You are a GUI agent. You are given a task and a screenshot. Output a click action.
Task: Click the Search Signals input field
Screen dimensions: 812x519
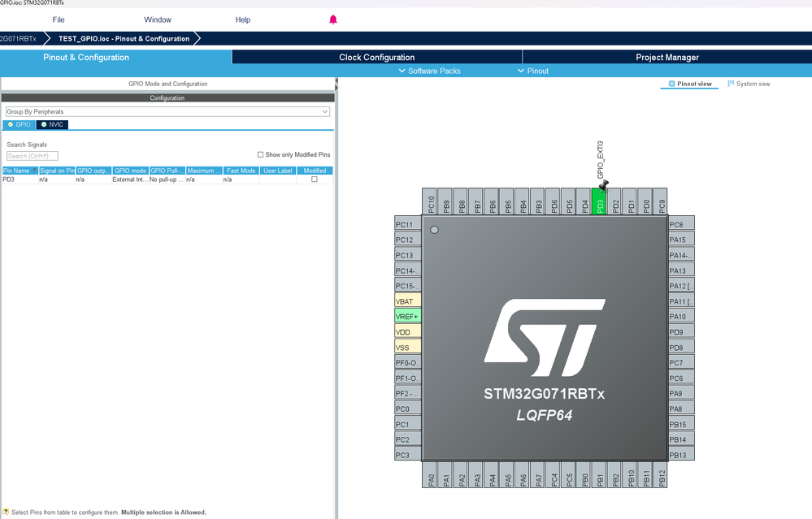(x=33, y=156)
